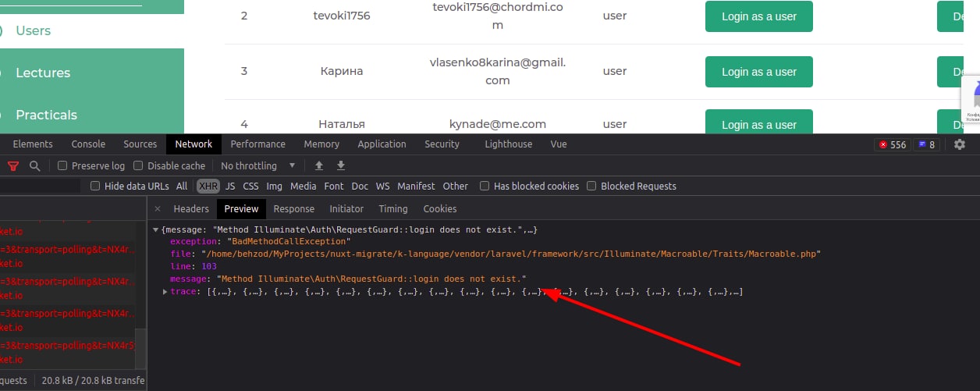Switch to the Elements panel tab

pyautogui.click(x=33, y=144)
